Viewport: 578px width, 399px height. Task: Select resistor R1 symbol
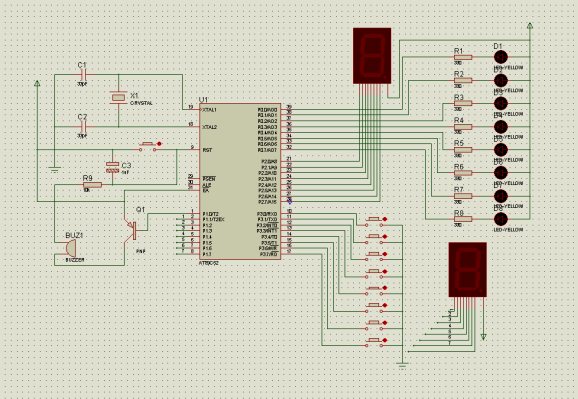[463, 57]
